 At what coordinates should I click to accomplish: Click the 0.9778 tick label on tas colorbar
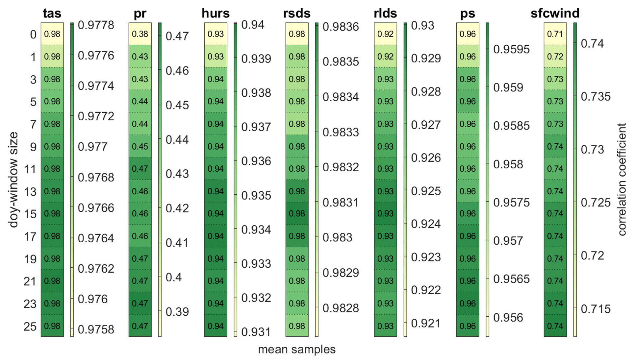[96, 25]
